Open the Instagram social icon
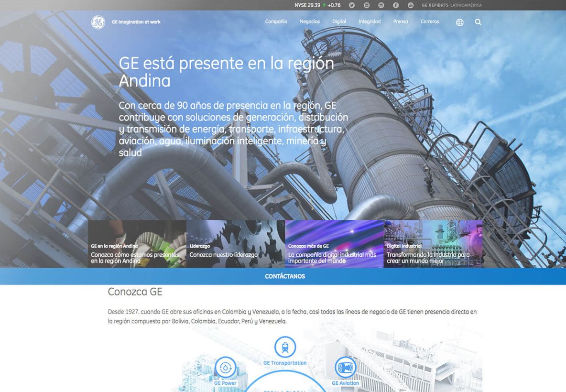 (x=381, y=5)
